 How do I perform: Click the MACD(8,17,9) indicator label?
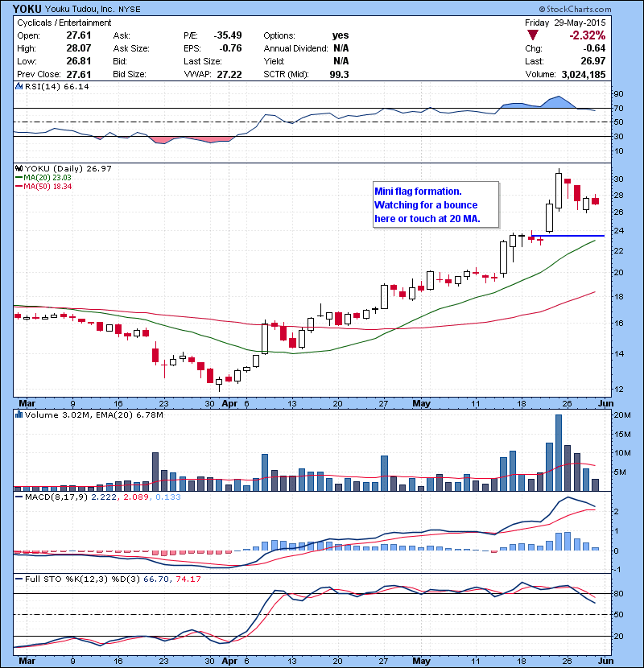[x=56, y=497]
